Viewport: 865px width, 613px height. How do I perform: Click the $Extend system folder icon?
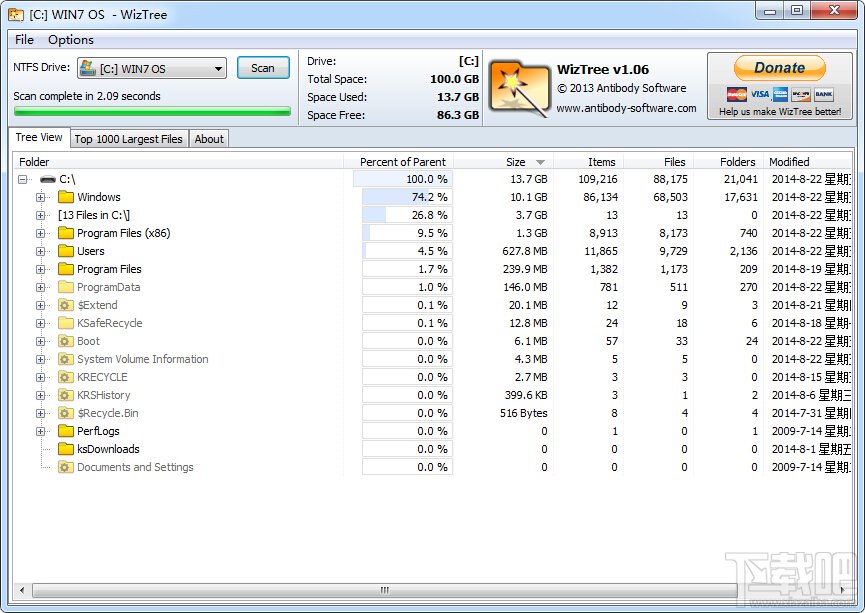click(66, 305)
